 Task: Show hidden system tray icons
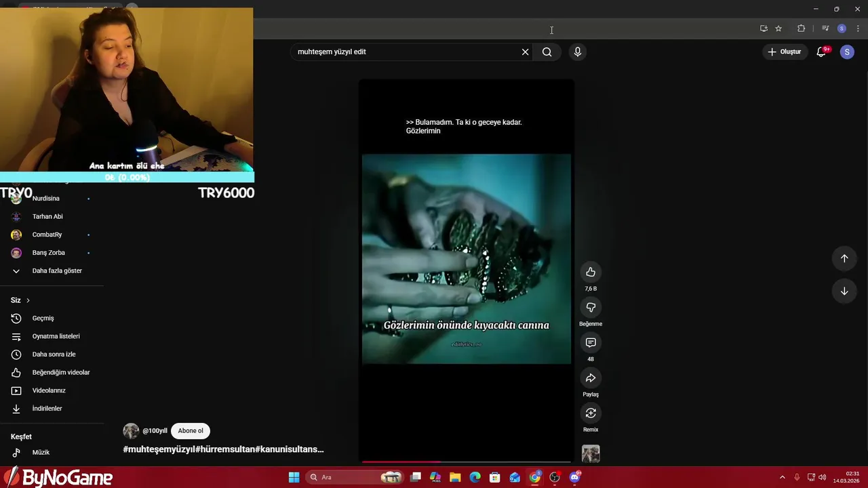(x=782, y=477)
